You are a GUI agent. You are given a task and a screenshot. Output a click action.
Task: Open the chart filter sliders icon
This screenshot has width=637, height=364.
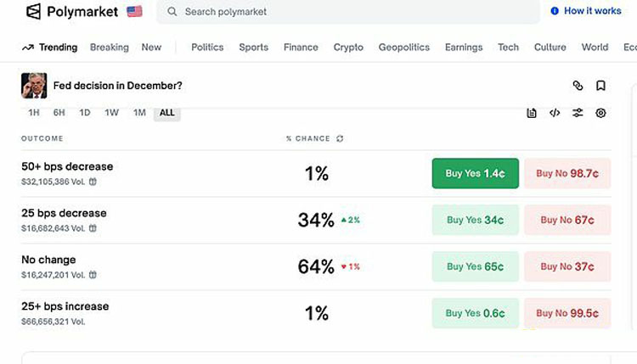pyautogui.click(x=578, y=113)
